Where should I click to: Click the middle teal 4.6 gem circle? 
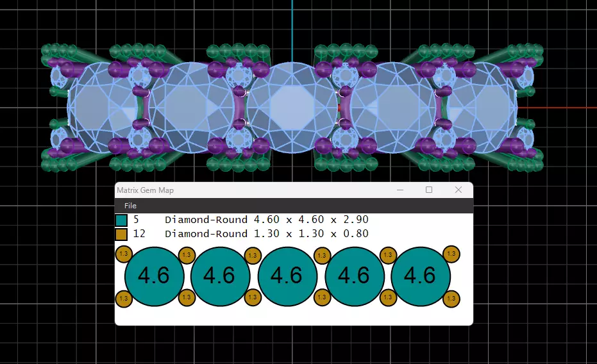(287, 276)
